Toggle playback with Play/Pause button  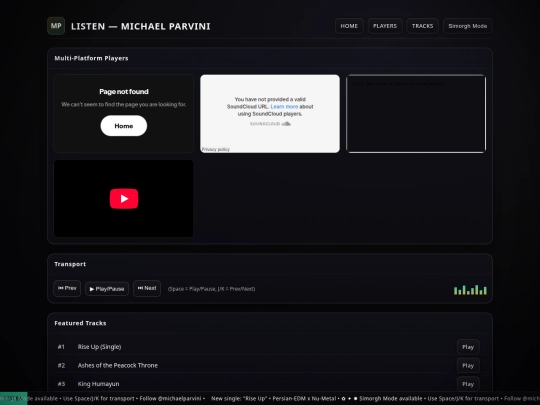[x=107, y=289]
